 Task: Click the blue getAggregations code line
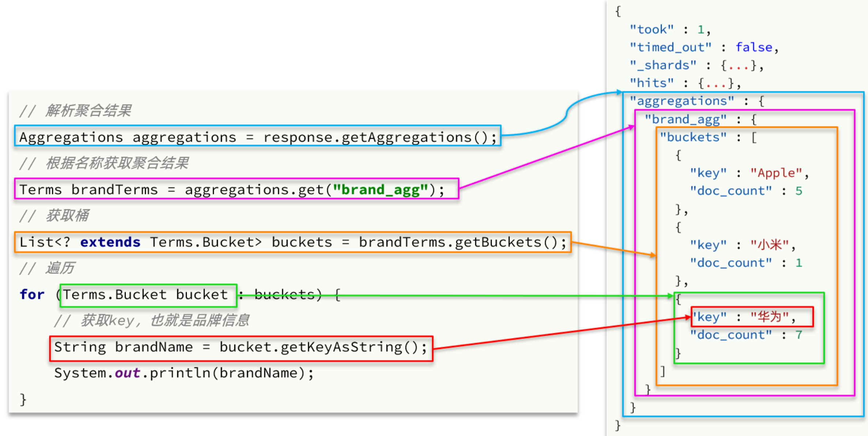[x=258, y=137]
